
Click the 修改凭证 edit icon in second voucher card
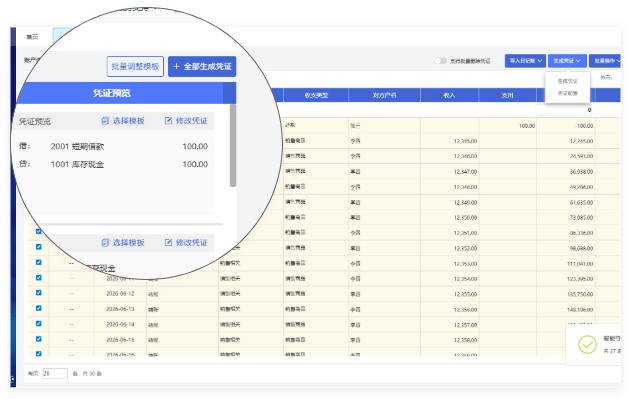[x=168, y=242]
